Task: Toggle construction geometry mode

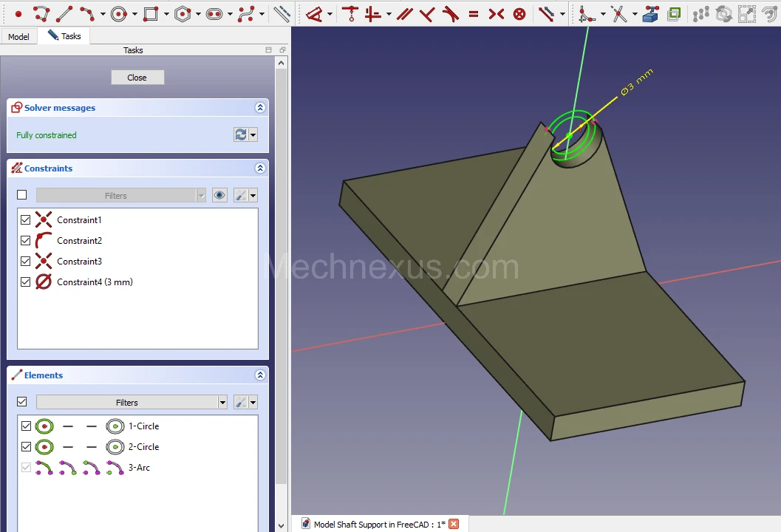Action: coord(282,13)
